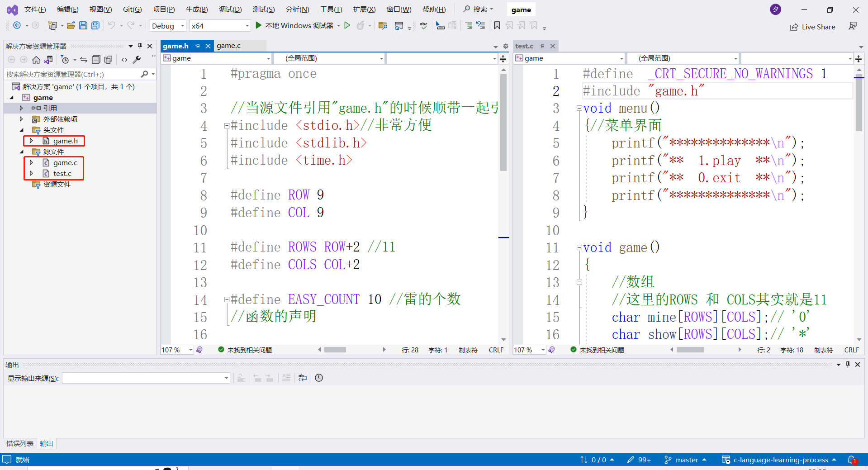Screen dimensions: 868x470
Task: Click the undo arrow icon
Action: point(111,25)
